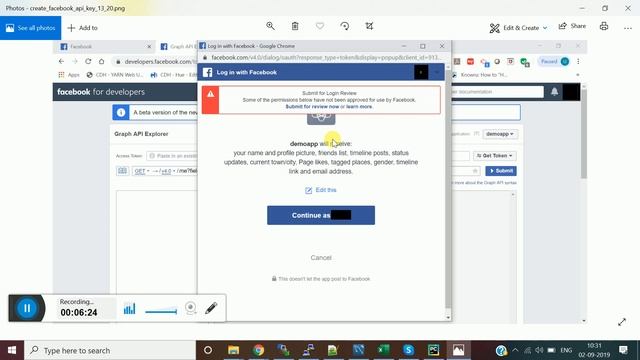Delete the photo with trash icon

pos(295,26)
